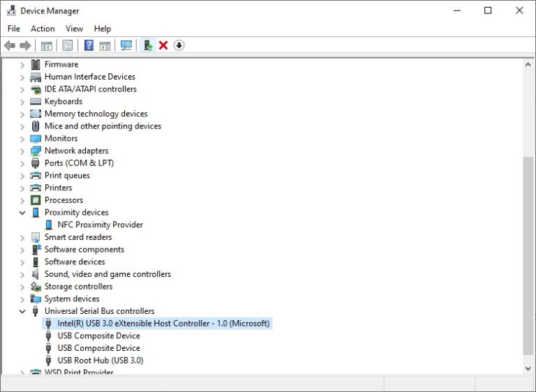Select NFC Proximity Provider device
Screen dimensions: 536x392
click(x=100, y=225)
